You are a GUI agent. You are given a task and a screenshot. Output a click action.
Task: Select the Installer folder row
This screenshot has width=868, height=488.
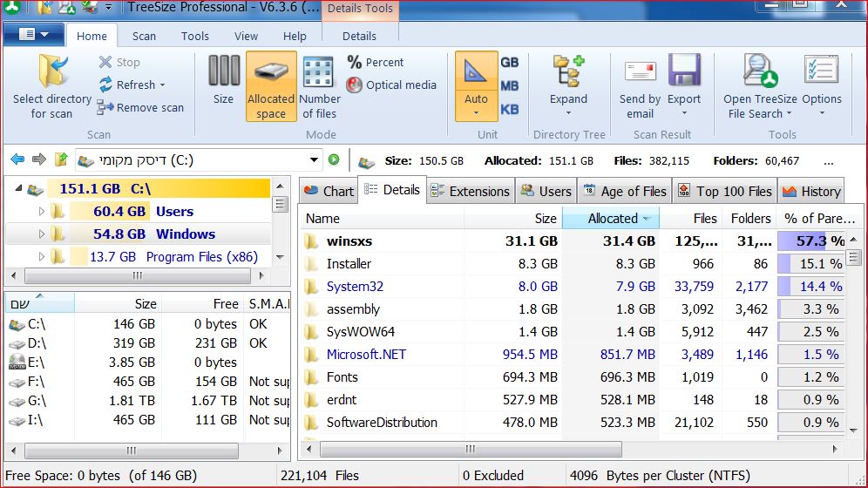(x=572, y=264)
